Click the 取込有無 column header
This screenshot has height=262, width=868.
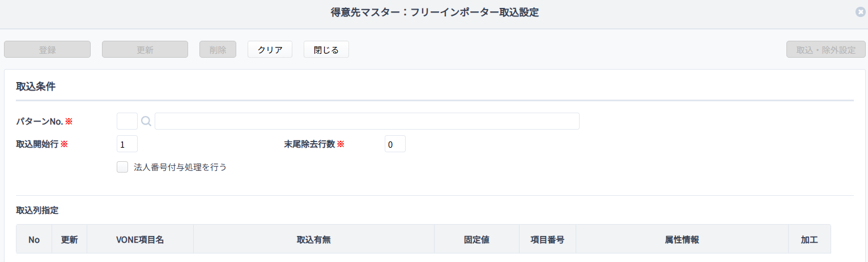(314, 239)
